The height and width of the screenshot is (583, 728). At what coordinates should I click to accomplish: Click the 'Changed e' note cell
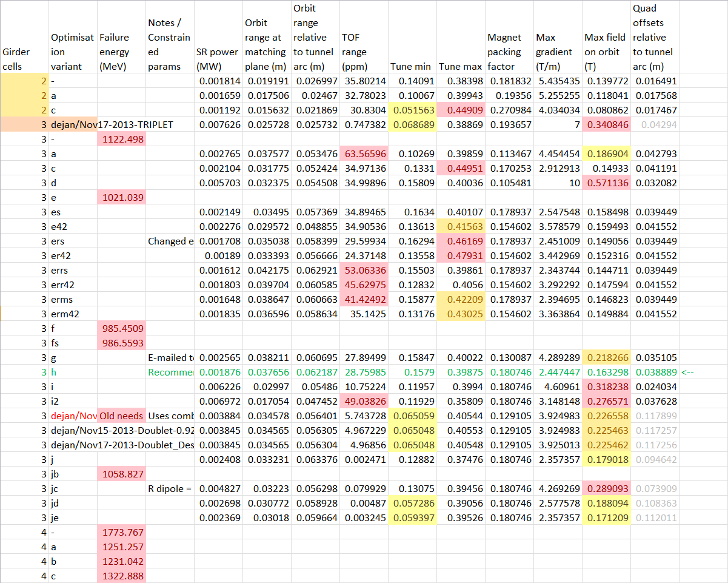coord(170,241)
